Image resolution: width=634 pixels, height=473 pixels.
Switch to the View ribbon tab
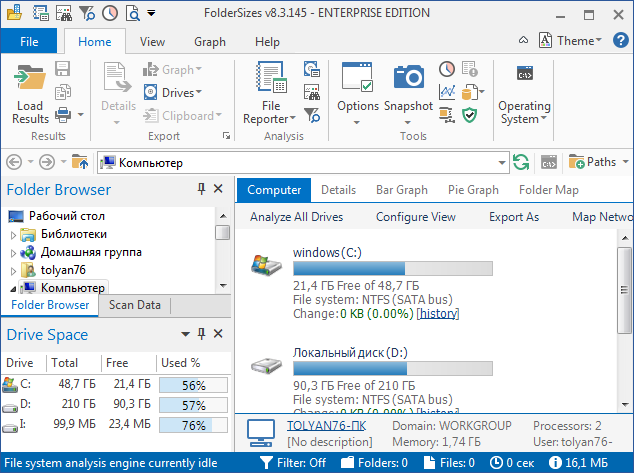coord(152,42)
